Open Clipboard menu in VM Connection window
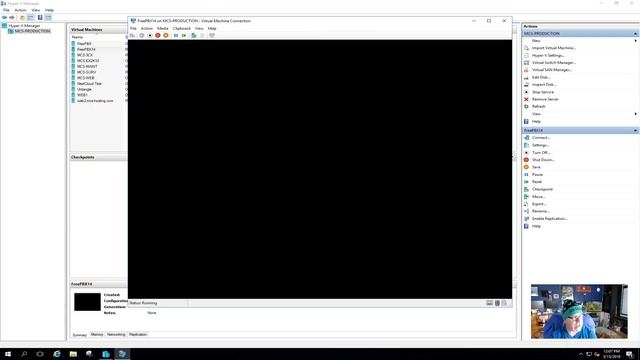The width and height of the screenshot is (640, 360). (x=182, y=29)
